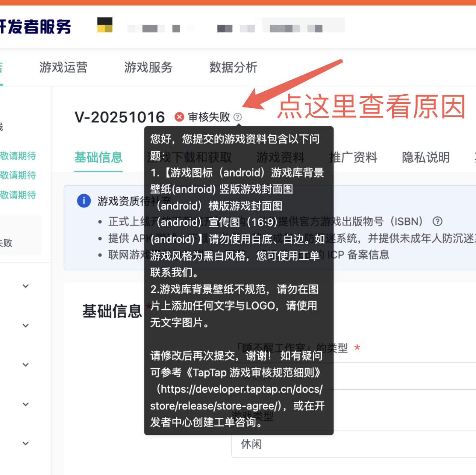Click the first 敬请期待 sidebar item
This screenshot has width=476, height=475.
coord(18,156)
